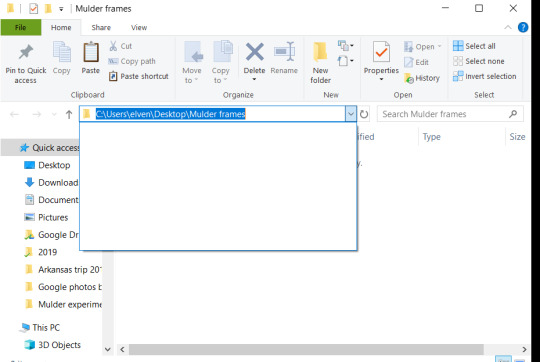Click the Search Mulder frames box
Screen dimensions: 540x362
click(450, 114)
